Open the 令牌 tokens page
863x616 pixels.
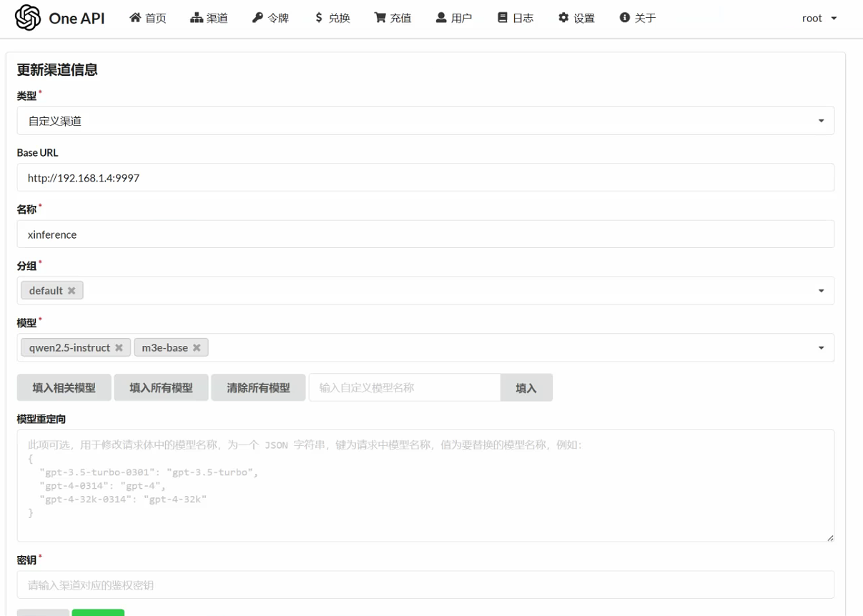(270, 18)
